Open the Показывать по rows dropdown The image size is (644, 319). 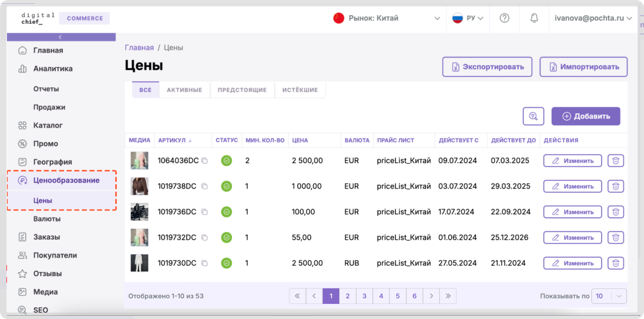[x=609, y=296]
